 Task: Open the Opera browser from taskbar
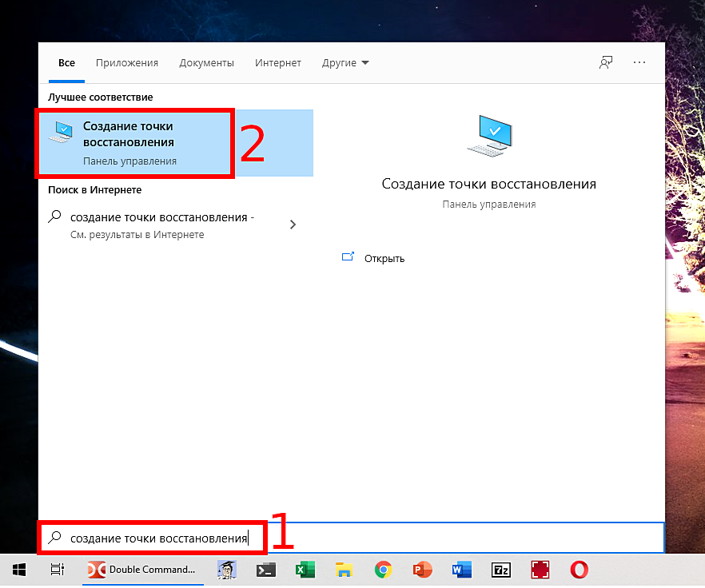click(580, 570)
